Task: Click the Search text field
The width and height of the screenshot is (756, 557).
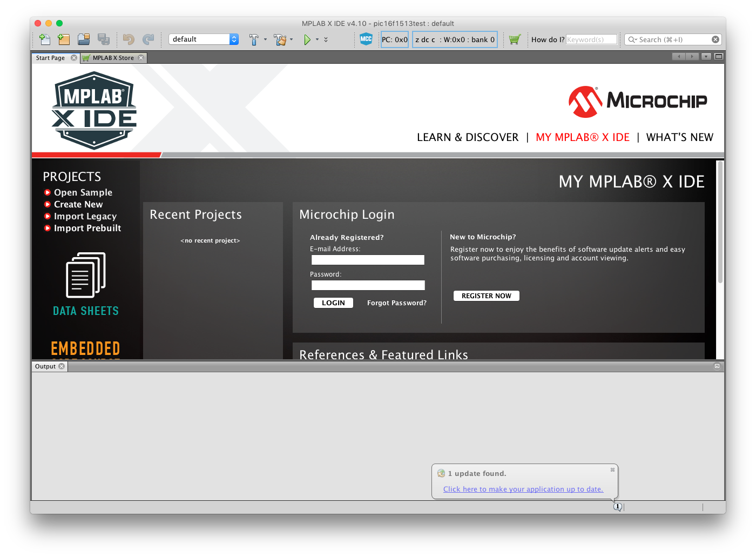Action: coord(673,39)
